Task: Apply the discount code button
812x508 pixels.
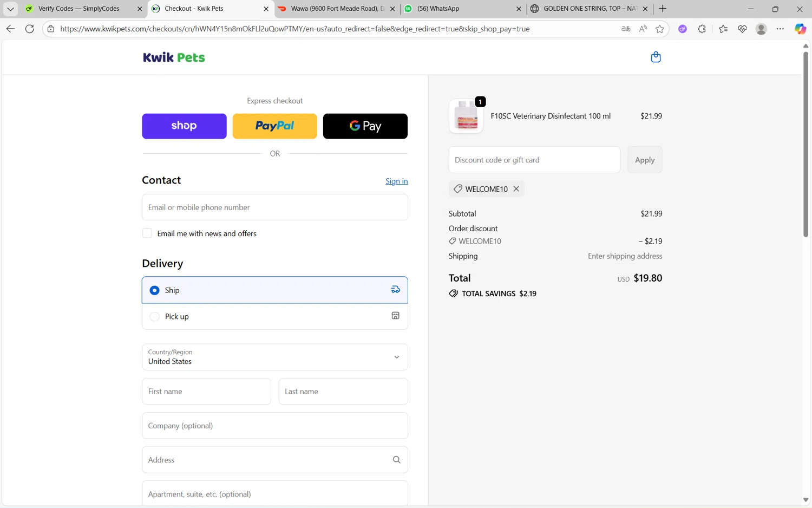Action: pyautogui.click(x=645, y=160)
